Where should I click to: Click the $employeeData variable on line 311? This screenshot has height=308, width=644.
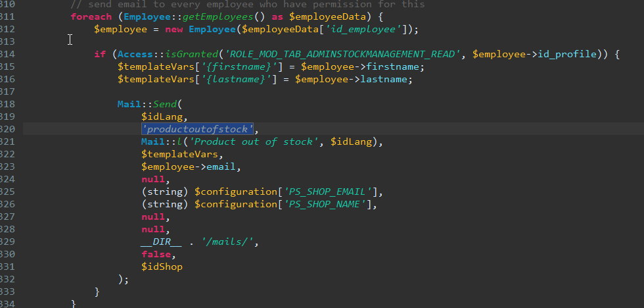pyautogui.click(x=327, y=17)
